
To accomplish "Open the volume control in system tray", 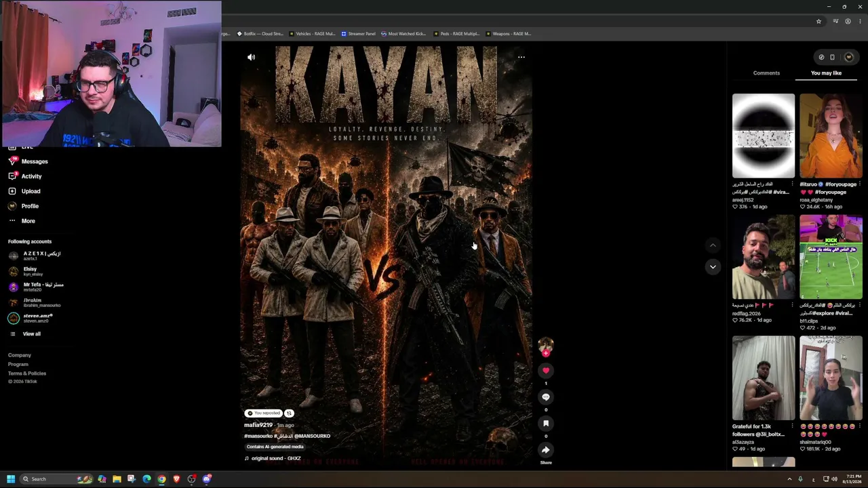I will (834, 479).
